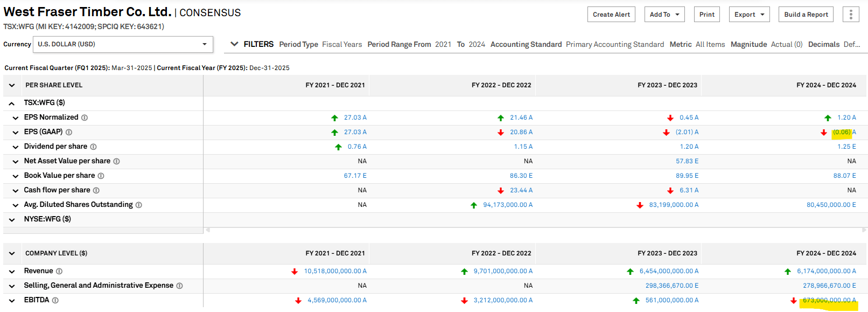Click Avg. Diluted Shares FY 2024 value 80,450,000.00 E

pos(831,205)
